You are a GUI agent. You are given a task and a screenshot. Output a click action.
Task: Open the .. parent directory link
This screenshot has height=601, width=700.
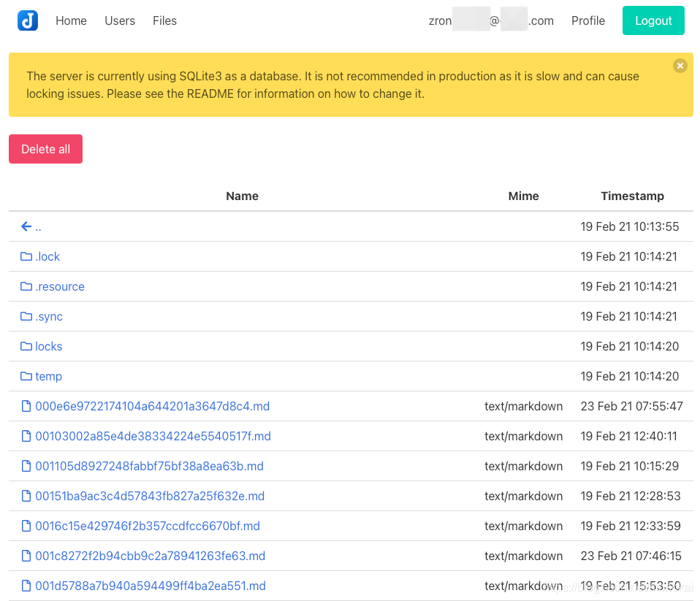coord(39,227)
